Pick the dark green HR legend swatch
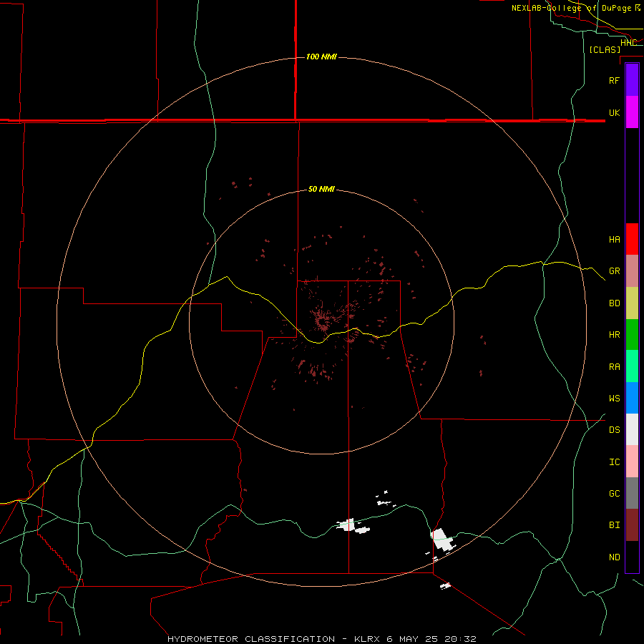 (x=632, y=335)
